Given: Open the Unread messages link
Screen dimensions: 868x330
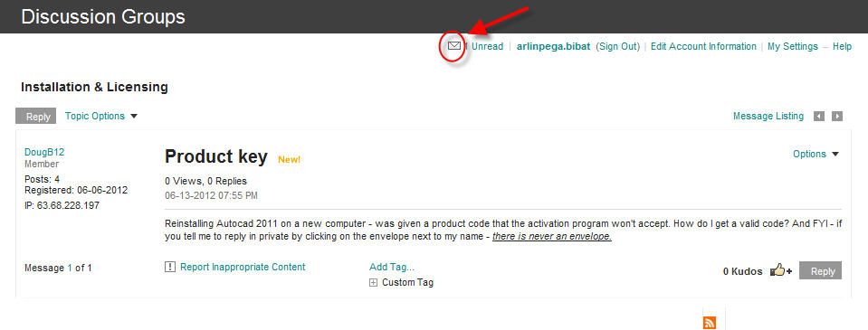Looking at the screenshot, I should [487, 46].
